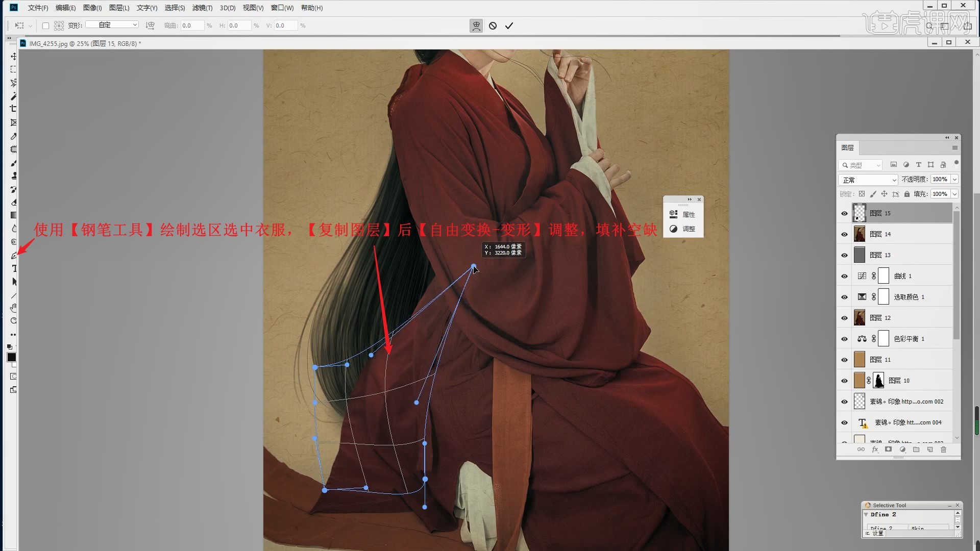
Task: Choose the horizontal Type tool
Action: coord(14,269)
